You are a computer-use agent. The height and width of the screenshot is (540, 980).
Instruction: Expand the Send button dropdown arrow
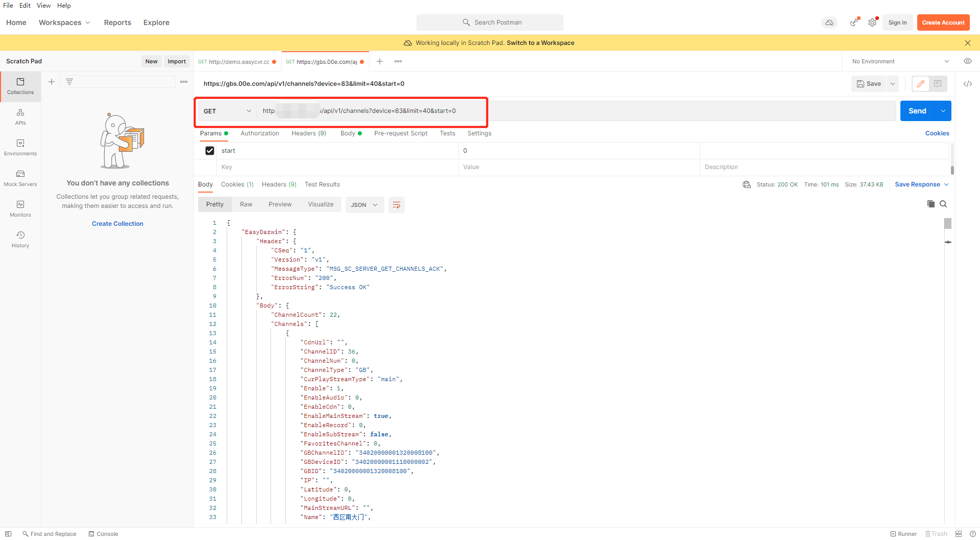[943, 111]
